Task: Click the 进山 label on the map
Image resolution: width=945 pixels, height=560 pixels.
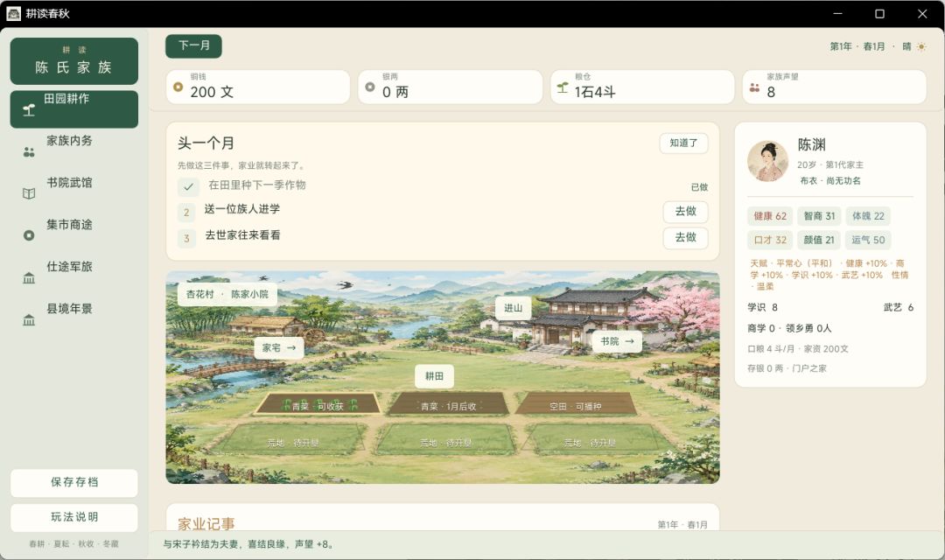Action: (513, 307)
